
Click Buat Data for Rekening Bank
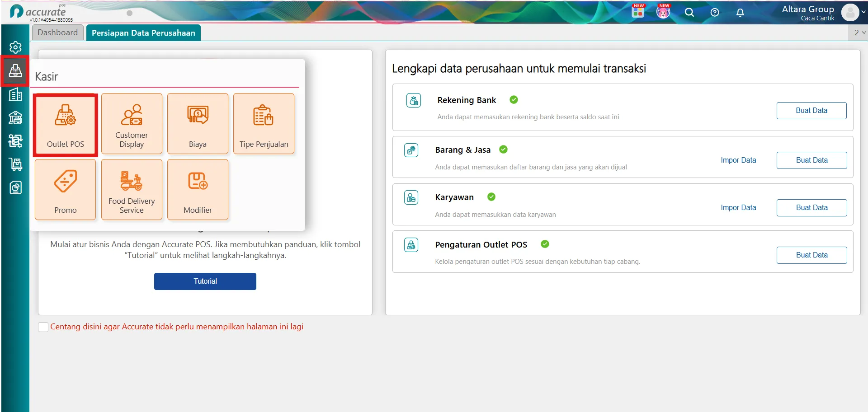811,111
